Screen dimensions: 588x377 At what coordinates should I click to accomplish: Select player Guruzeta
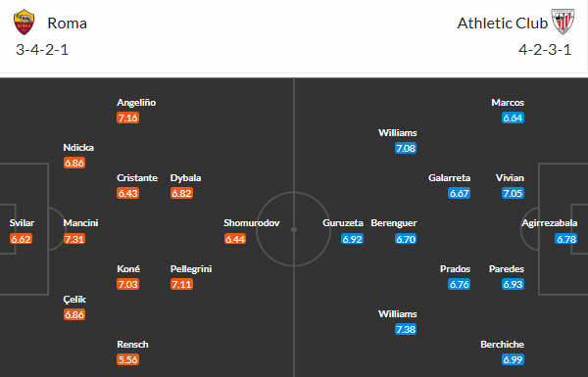click(343, 223)
